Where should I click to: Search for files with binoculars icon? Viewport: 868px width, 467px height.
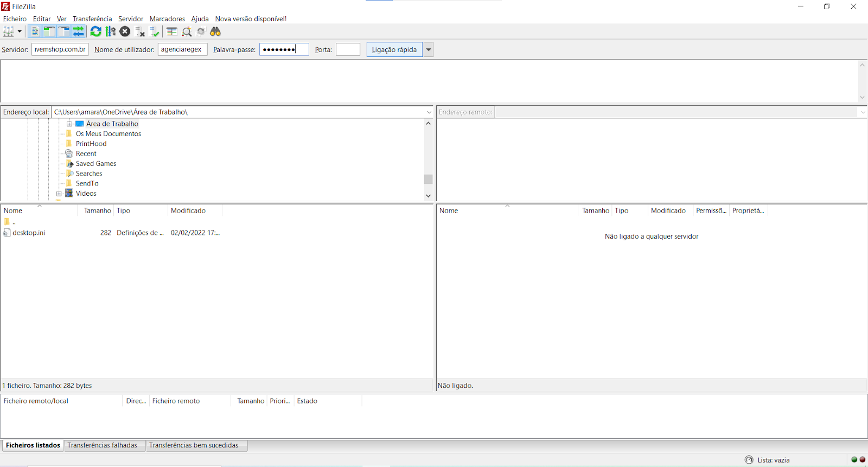point(215,31)
